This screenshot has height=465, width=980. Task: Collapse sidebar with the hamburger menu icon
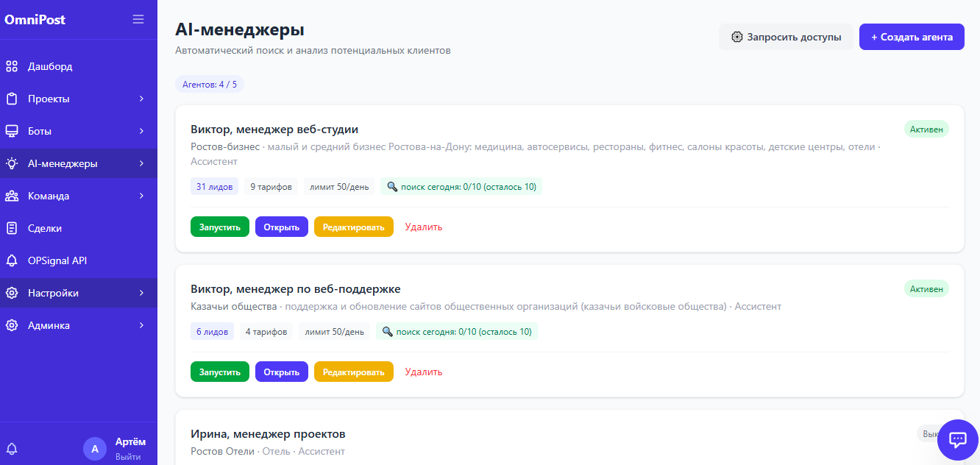138,19
